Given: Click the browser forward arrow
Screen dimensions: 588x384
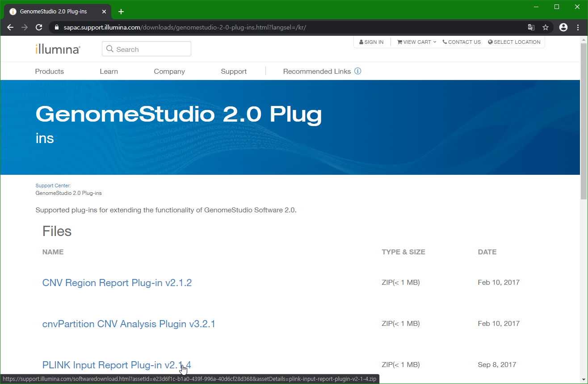Looking at the screenshot, I should click(25, 27).
